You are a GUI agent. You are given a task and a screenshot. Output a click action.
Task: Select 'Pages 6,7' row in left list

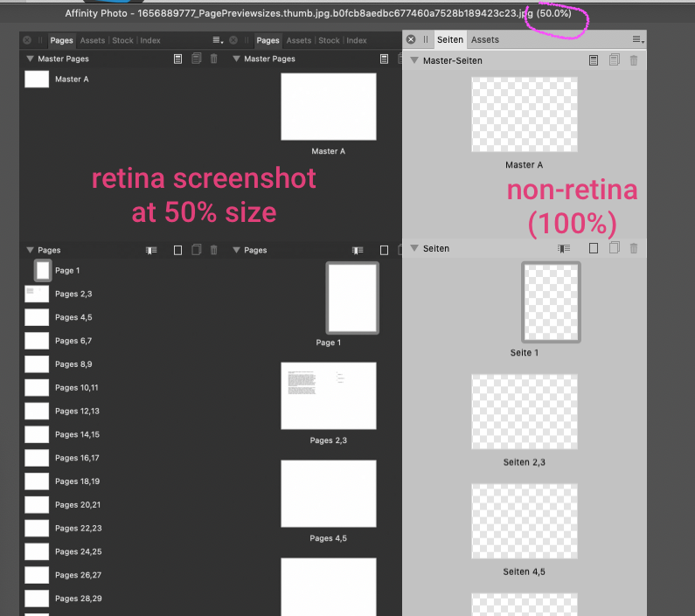coord(124,341)
